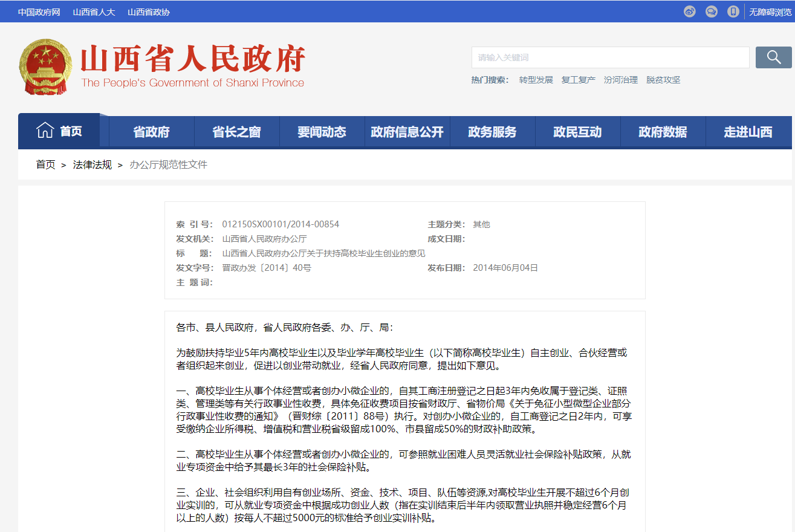This screenshot has width=795, height=532.
Task: Click the 无障碍浏览 accessibility link
Action: (x=770, y=11)
